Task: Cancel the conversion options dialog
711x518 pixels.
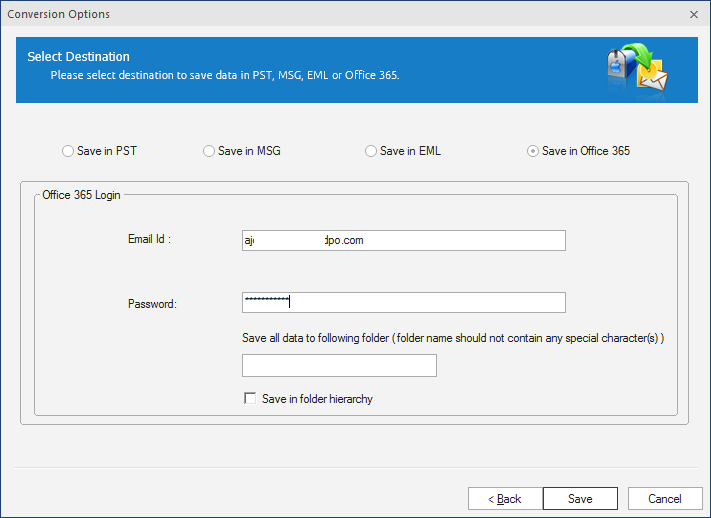Action: 665,498
